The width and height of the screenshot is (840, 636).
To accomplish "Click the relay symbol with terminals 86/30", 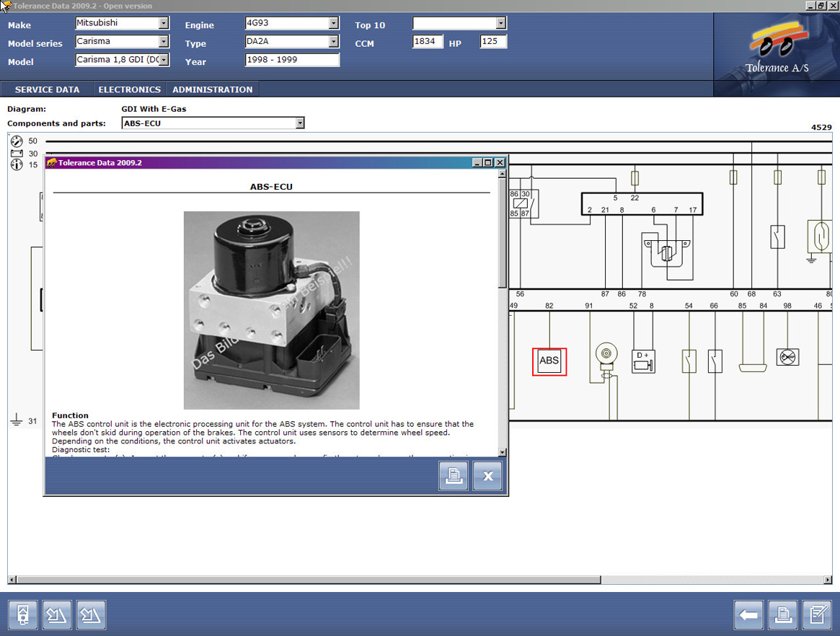I will pyautogui.click(x=519, y=204).
